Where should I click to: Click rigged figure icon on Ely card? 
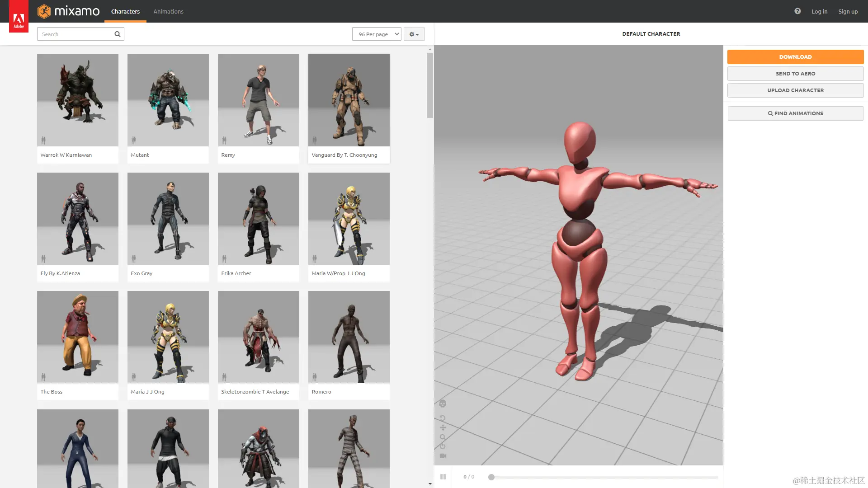[43, 258]
